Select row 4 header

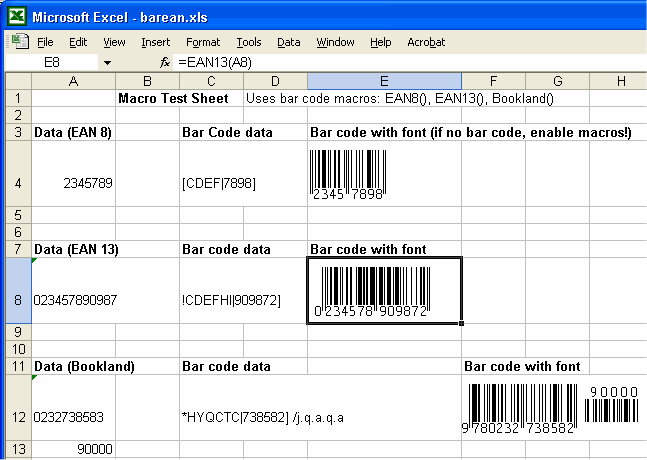(x=19, y=174)
